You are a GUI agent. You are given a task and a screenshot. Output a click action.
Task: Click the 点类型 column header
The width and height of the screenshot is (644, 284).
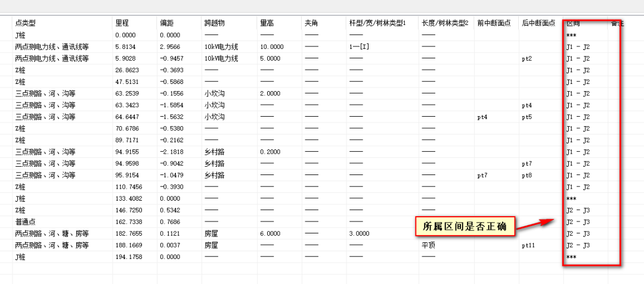point(26,23)
